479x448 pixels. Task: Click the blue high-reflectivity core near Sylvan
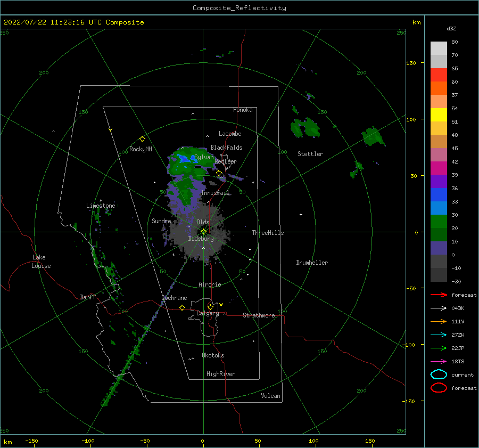[184, 159]
